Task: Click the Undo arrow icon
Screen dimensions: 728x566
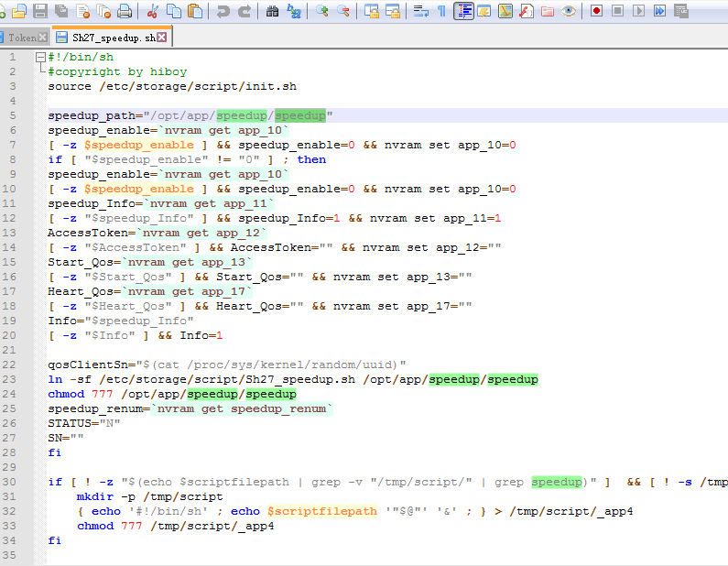Action: pyautogui.click(x=223, y=11)
